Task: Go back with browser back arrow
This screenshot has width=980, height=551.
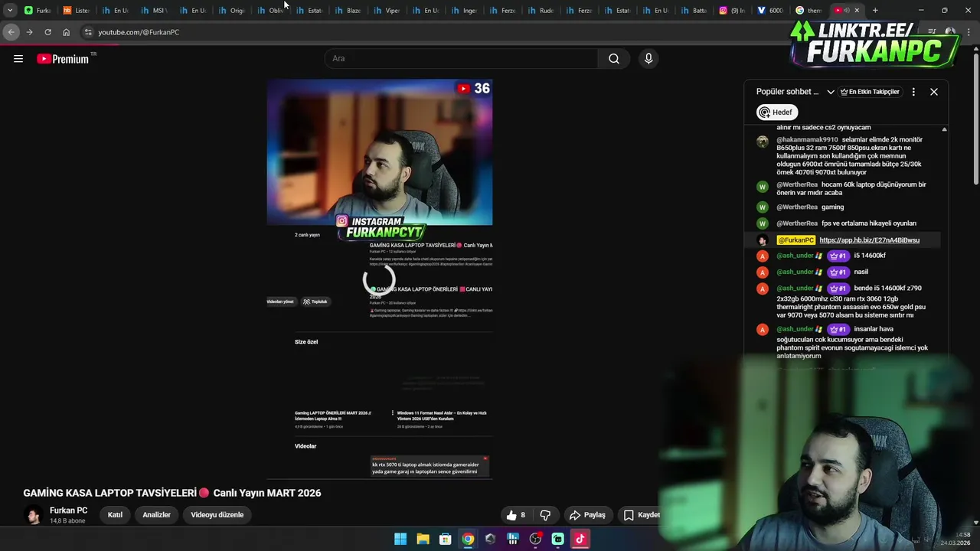Action: (11, 32)
